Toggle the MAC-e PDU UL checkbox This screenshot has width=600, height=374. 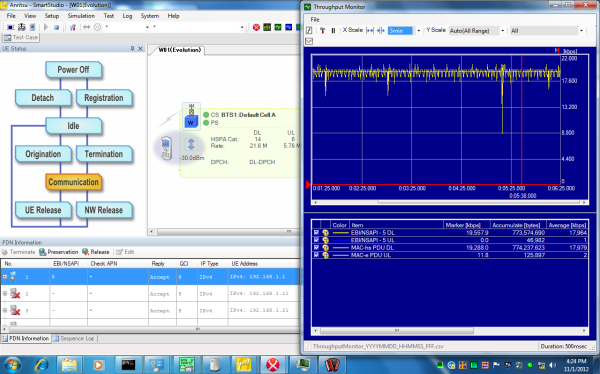316,255
